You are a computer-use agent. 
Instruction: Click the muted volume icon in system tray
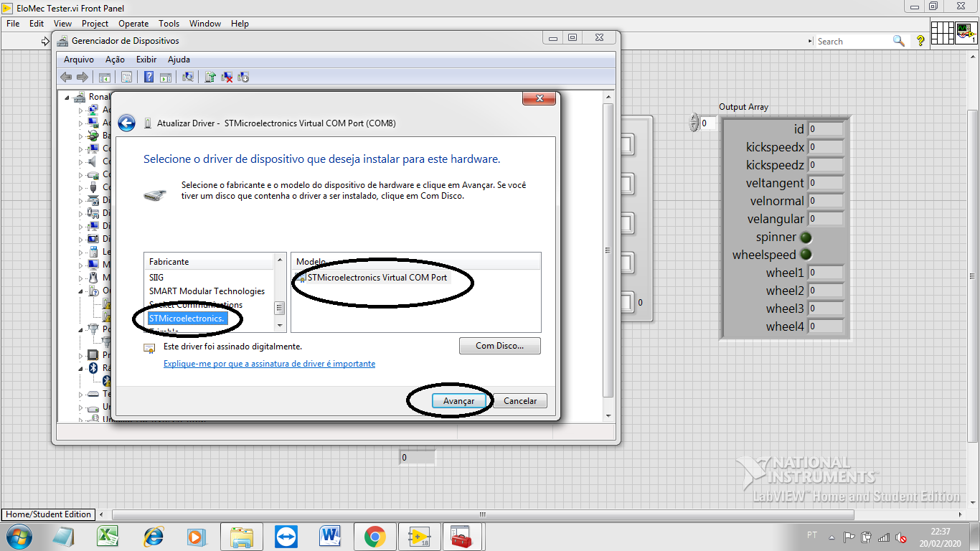click(901, 537)
